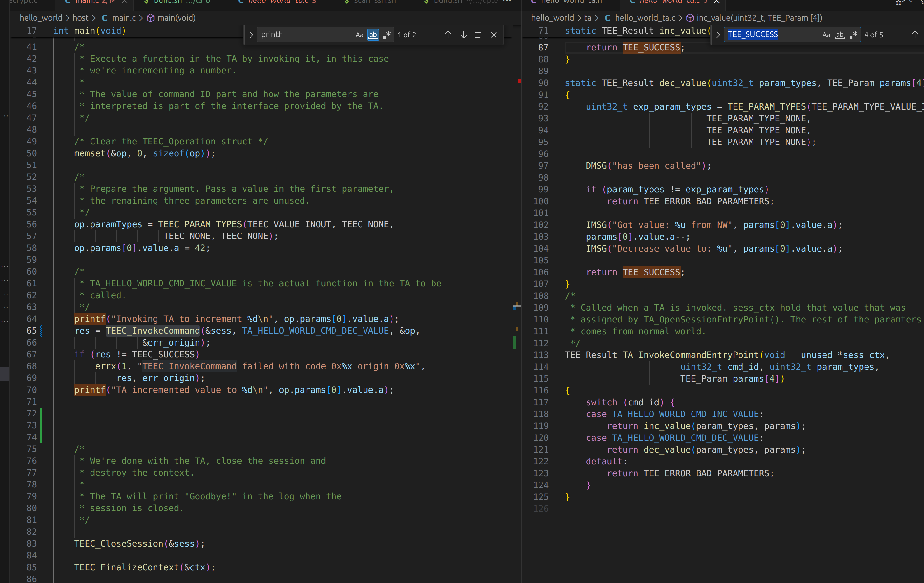Viewport: 924px width, 583px height.
Task: Click Find in Selection icon
Action: click(x=479, y=35)
